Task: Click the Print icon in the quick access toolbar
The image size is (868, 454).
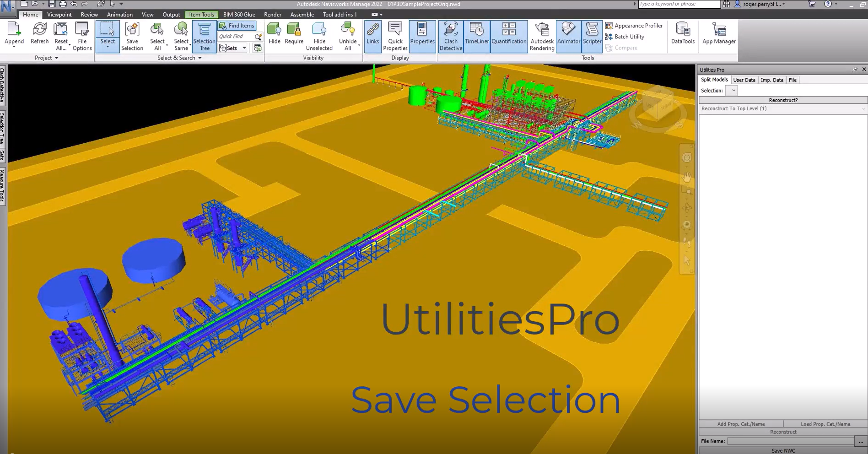Action: click(63, 4)
